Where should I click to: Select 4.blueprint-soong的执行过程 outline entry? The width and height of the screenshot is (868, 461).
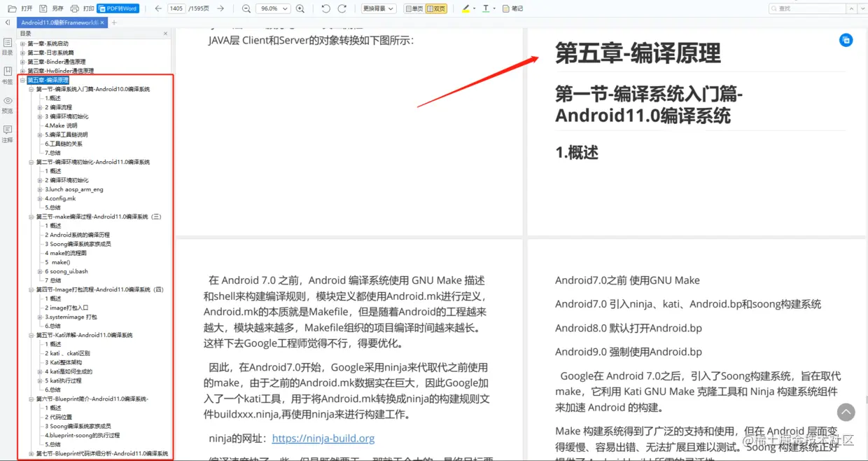(82, 435)
